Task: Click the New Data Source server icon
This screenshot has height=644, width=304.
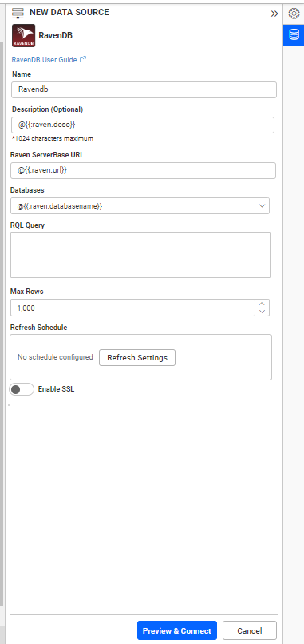Action: 18,13
